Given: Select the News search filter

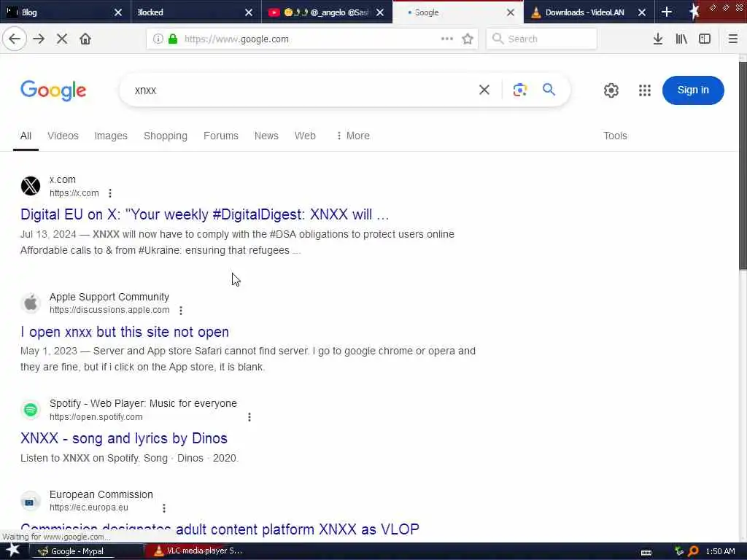Looking at the screenshot, I should [x=266, y=136].
